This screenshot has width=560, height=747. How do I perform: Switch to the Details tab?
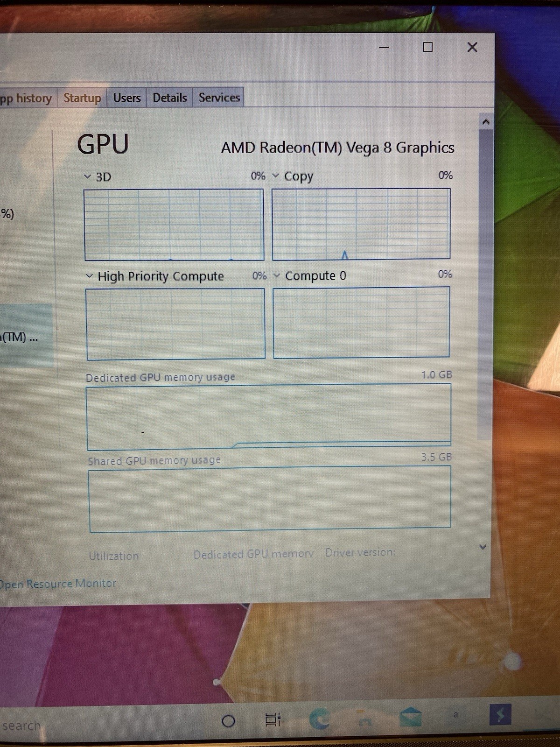pyautogui.click(x=170, y=98)
